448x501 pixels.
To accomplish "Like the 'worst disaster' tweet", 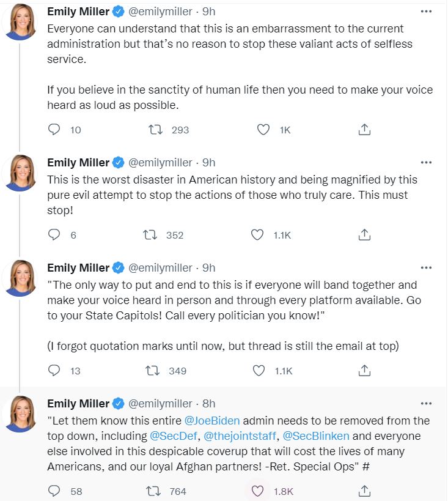I will pos(258,235).
